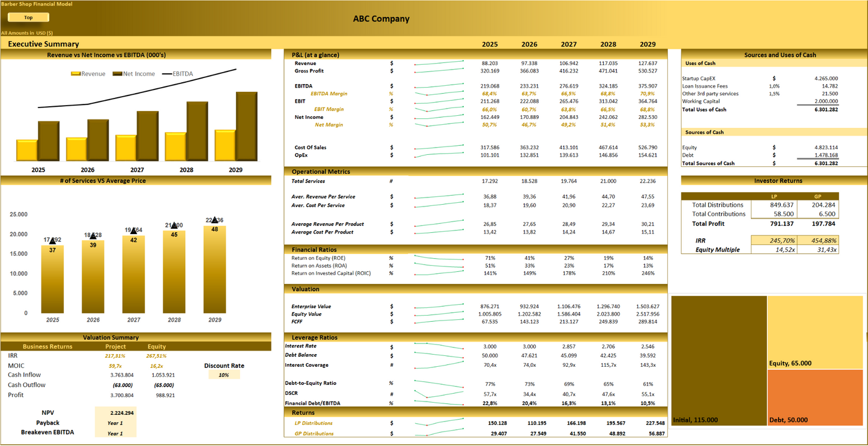The image size is (868, 446).
Task: Select the Breakeven EBITDA Year 1 cell
Action: coord(115,433)
